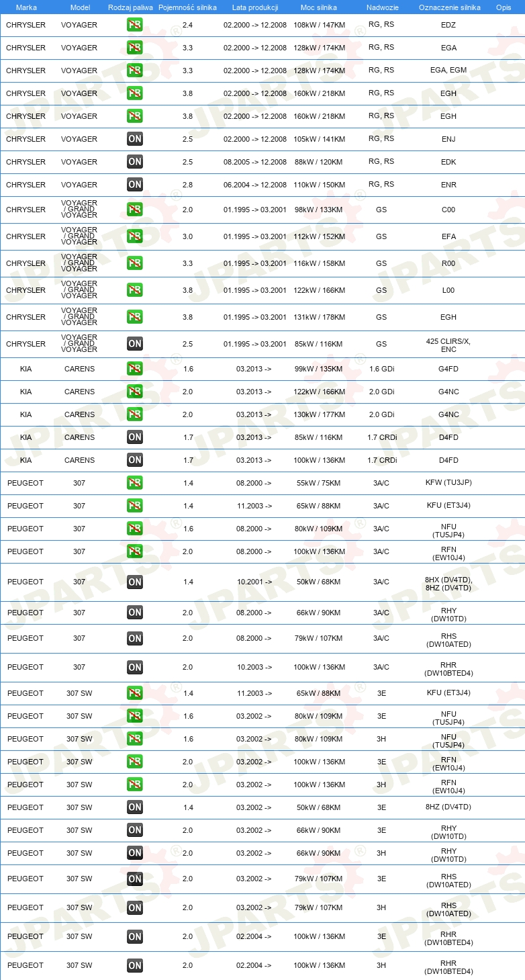Viewport: 525px width, 980px height.
Task: Click the Nadwozie column header
Action: tap(381, 7)
